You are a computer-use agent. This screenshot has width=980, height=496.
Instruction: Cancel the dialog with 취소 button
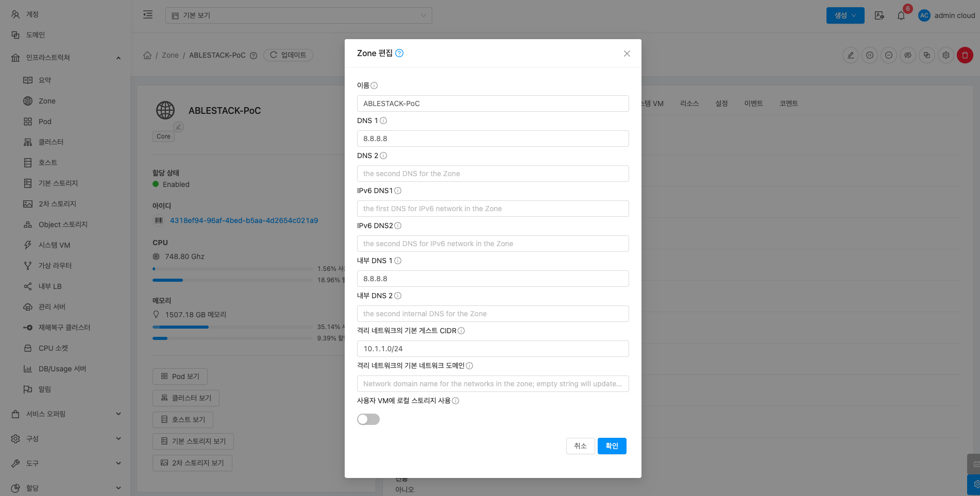tap(580, 446)
